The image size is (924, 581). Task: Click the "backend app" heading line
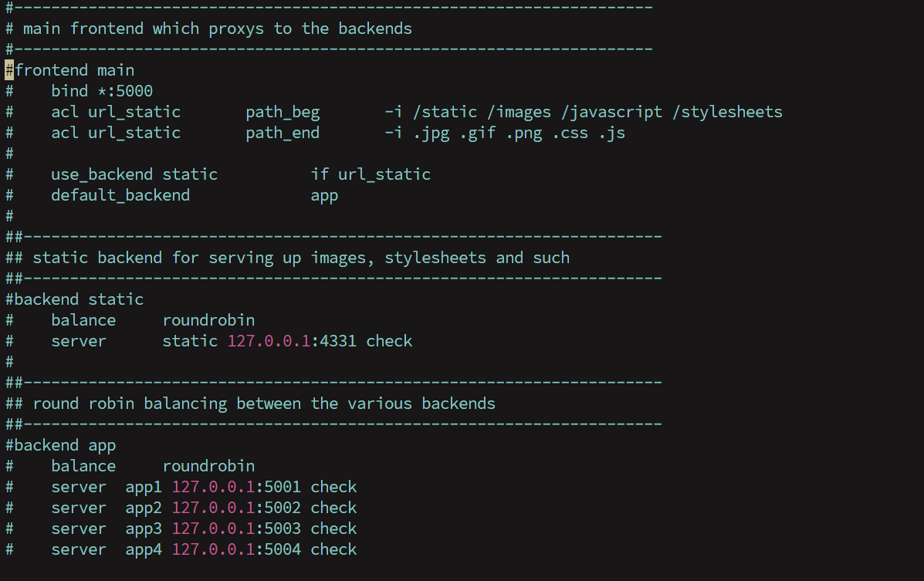[61, 445]
